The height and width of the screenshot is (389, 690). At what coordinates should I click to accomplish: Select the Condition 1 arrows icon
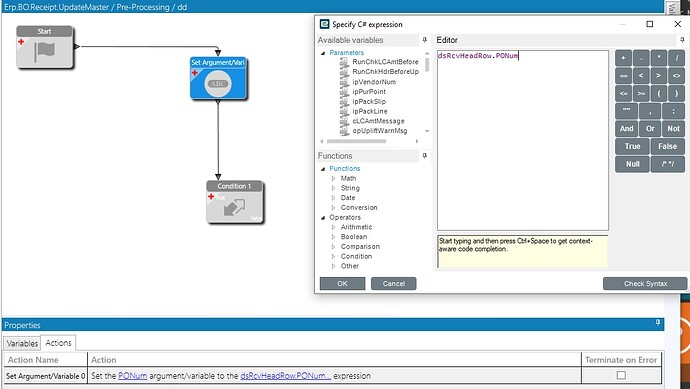[235, 207]
